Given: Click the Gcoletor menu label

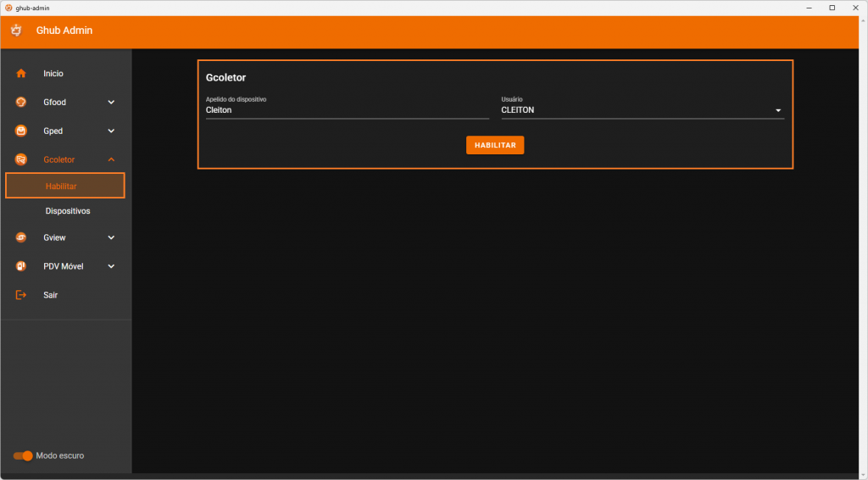Looking at the screenshot, I should (58, 160).
